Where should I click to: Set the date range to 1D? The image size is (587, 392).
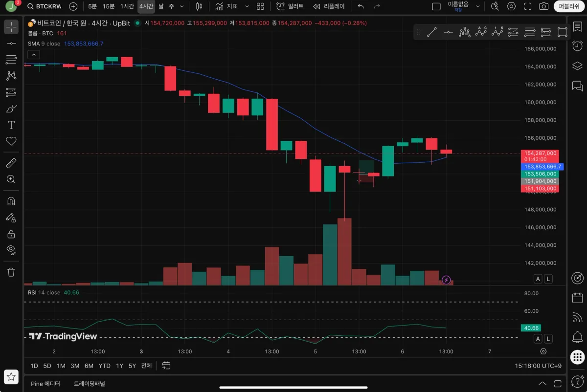point(34,366)
